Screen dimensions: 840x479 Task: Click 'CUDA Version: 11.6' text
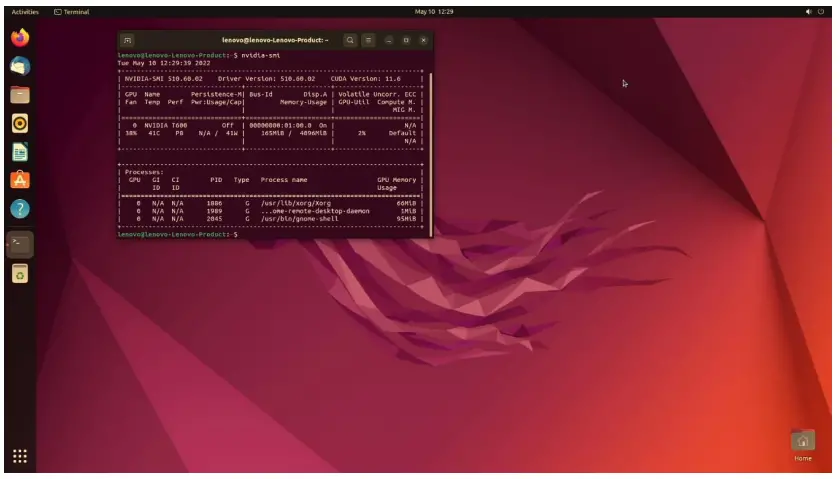pyautogui.click(x=365, y=79)
